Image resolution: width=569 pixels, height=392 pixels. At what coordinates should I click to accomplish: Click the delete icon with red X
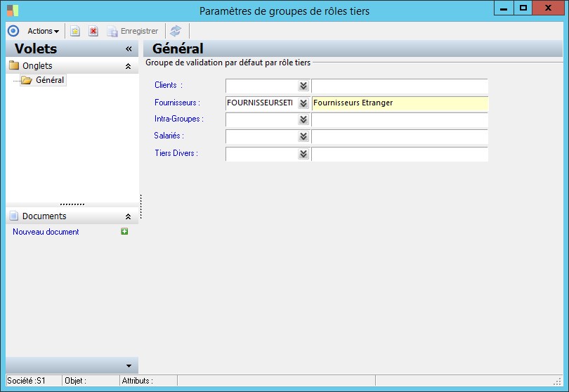[x=93, y=31]
